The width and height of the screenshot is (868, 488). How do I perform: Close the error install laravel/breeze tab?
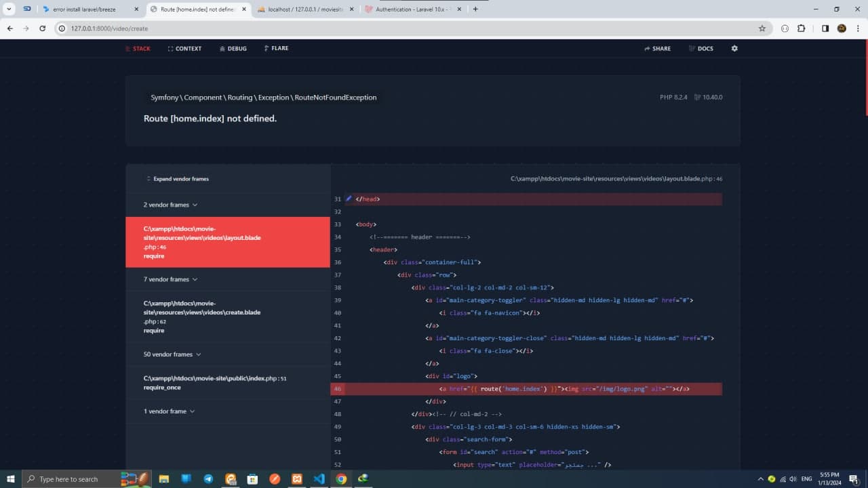(x=136, y=9)
